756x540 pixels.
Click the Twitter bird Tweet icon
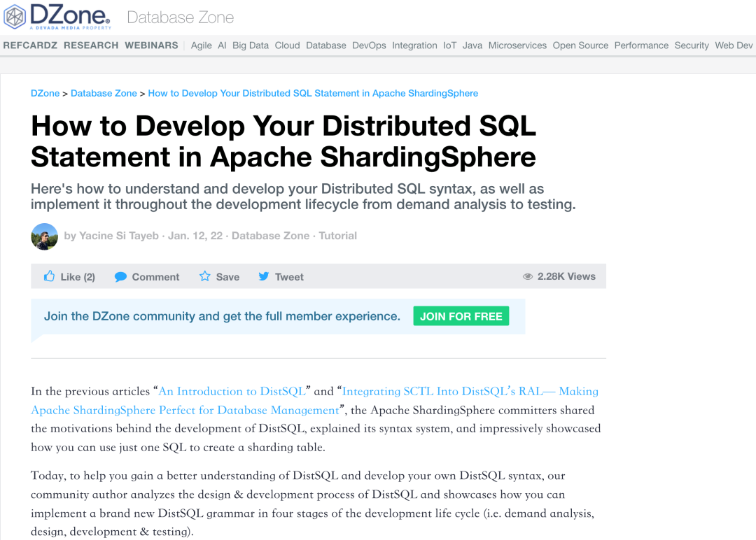pos(264,276)
